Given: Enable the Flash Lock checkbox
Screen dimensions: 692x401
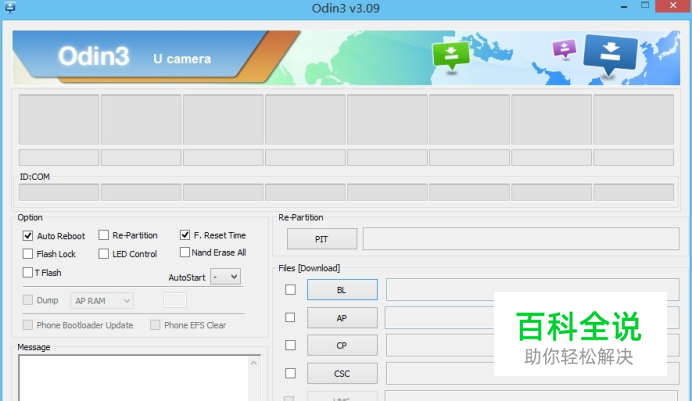Looking at the screenshot, I should (28, 254).
